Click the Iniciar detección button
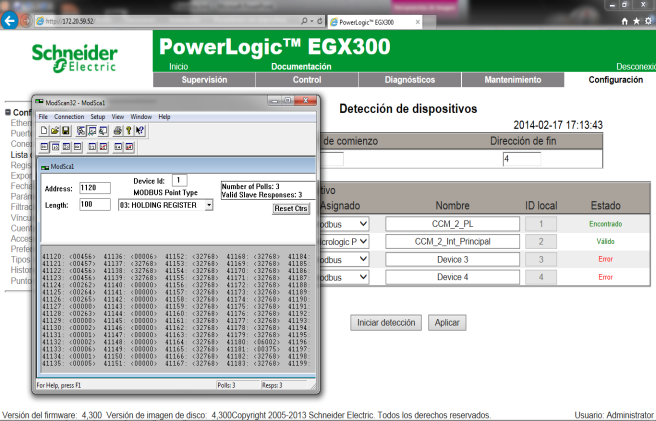 (x=385, y=323)
